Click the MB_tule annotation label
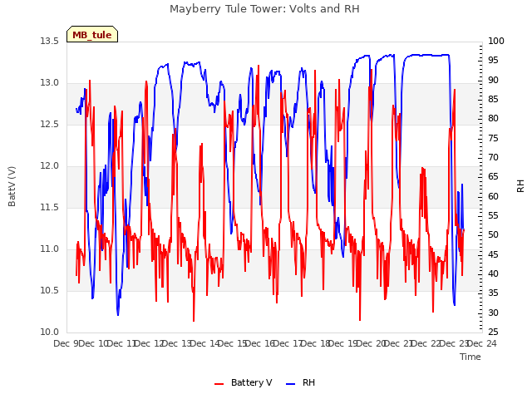Image resolution: width=532 pixels, height=399 pixels. 92,35
